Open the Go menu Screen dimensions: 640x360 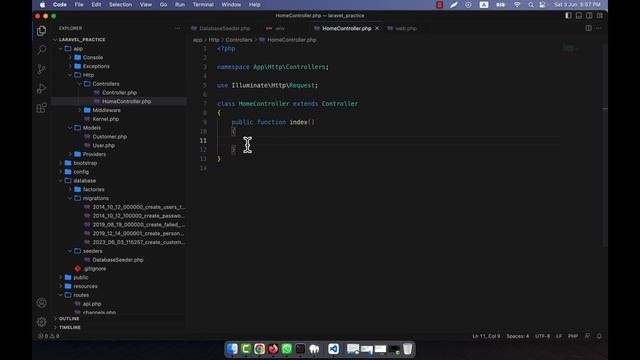pyautogui.click(x=163, y=5)
